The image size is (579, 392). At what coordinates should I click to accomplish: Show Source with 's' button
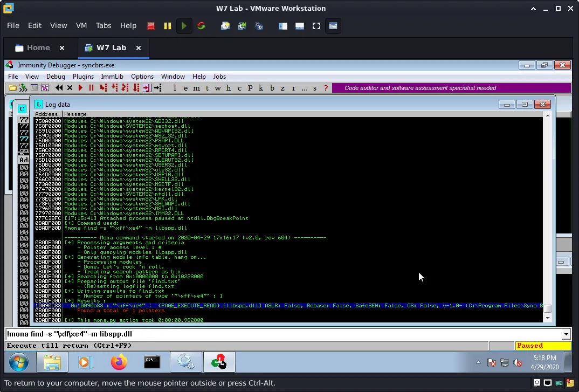pos(315,88)
